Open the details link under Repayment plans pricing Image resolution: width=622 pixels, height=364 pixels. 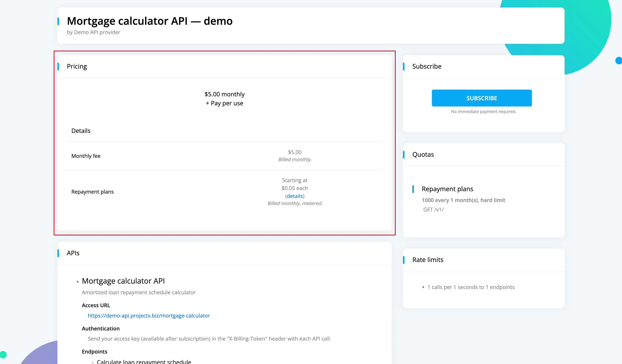coord(295,196)
